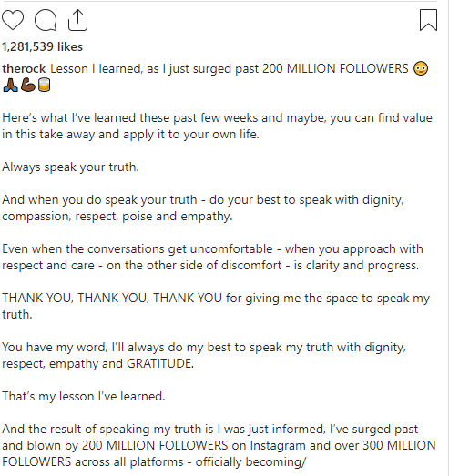Select the praying hands emoji
The height and width of the screenshot is (476, 449).
coord(10,85)
